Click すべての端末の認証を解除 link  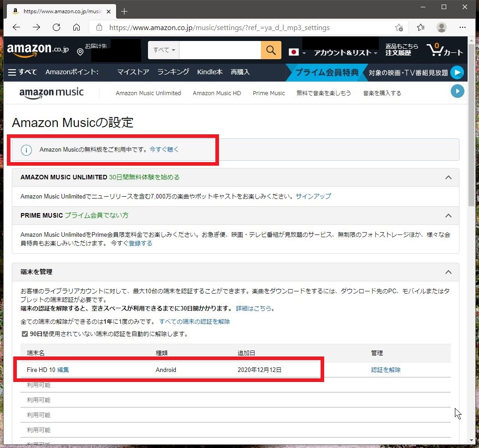pyautogui.click(x=194, y=322)
